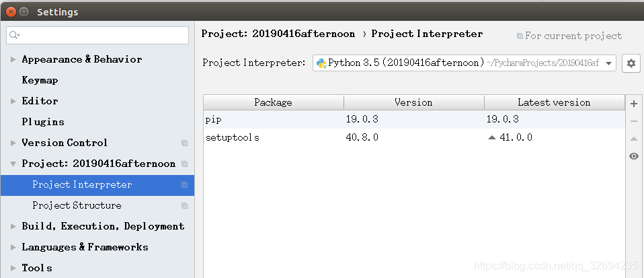
Task: Click project-level icon beside Project Interpreter
Action: click(x=184, y=185)
